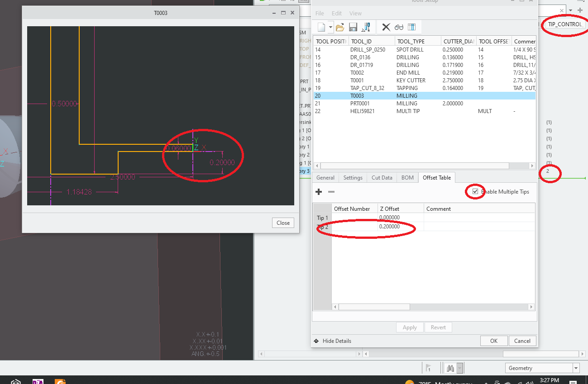Click the edit tool parameters icon
The image size is (588, 384).
(x=366, y=27)
